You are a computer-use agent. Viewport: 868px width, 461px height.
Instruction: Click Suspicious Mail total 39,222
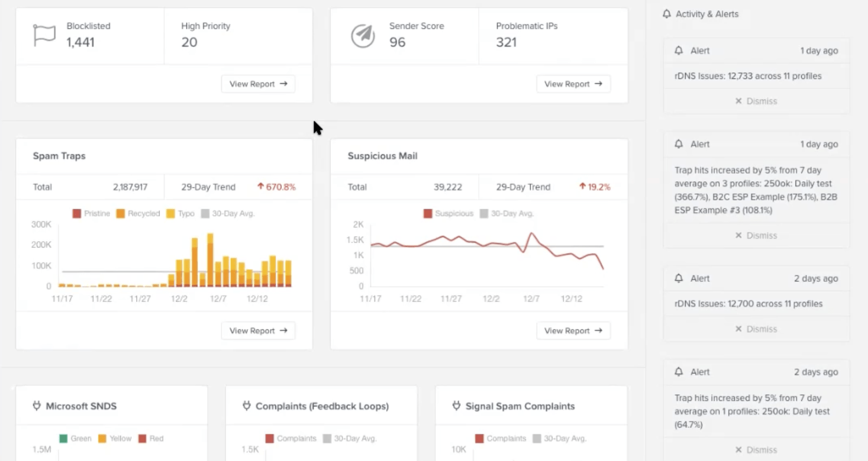click(448, 187)
